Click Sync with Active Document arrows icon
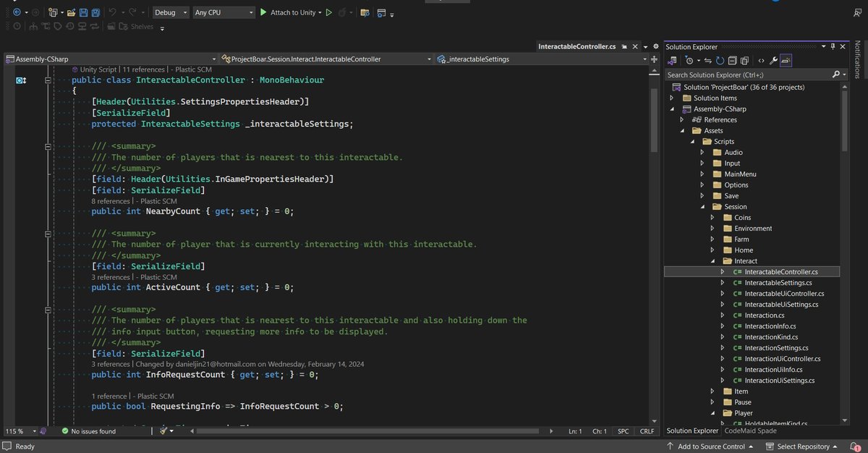868x453 pixels. 709,61
